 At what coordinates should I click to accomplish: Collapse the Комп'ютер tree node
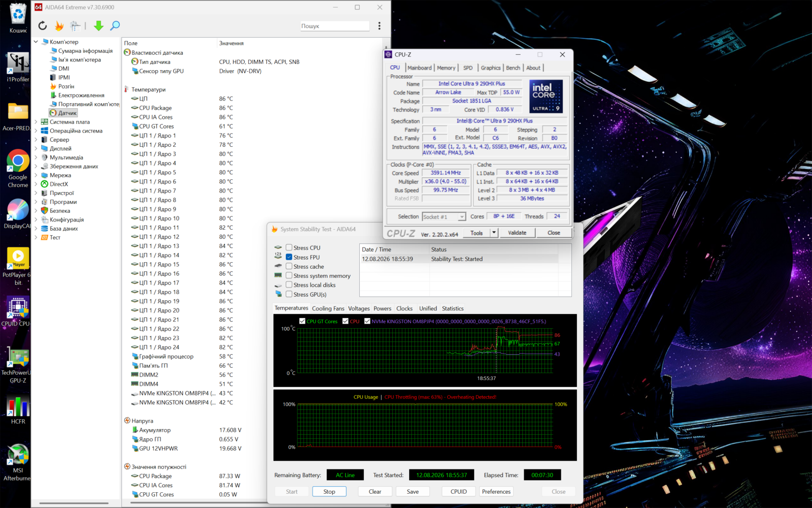point(36,42)
